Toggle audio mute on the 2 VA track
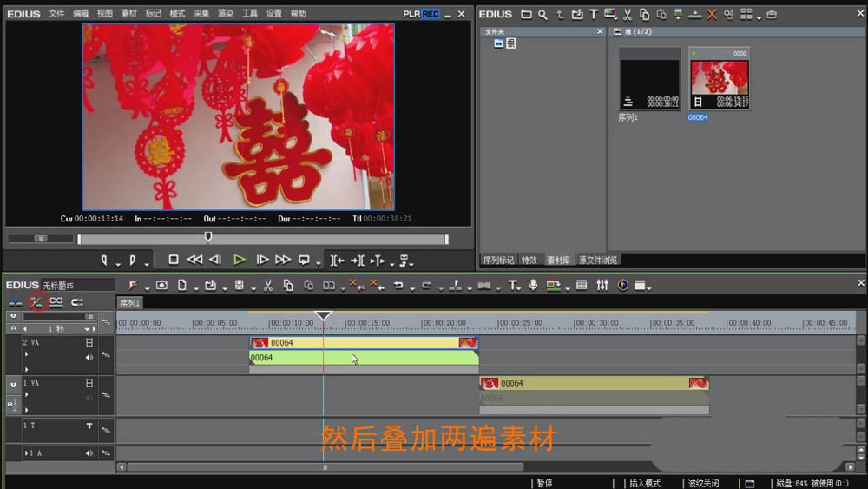Viewport: 868px width, 489px height. pyautogui.click(x=89, y=357)
